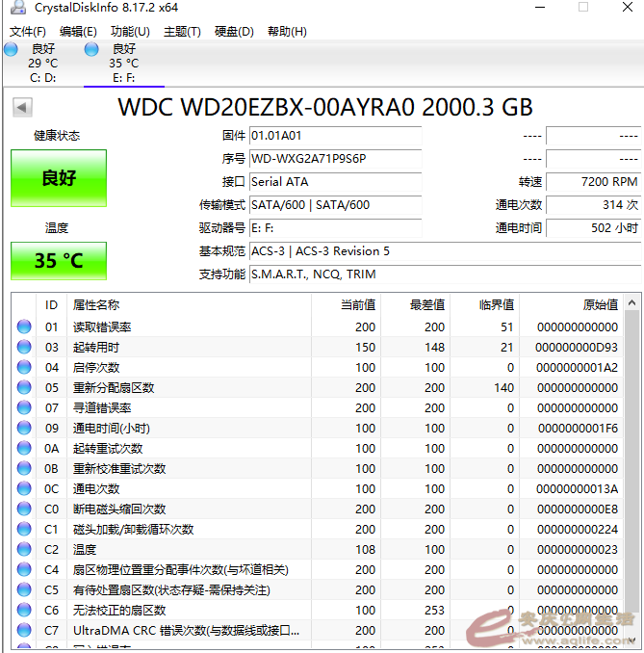Viewport: 644px width, 653px height.
Task: Click status orb for C5 有待处置扇区数
Action: click(24, 590)
